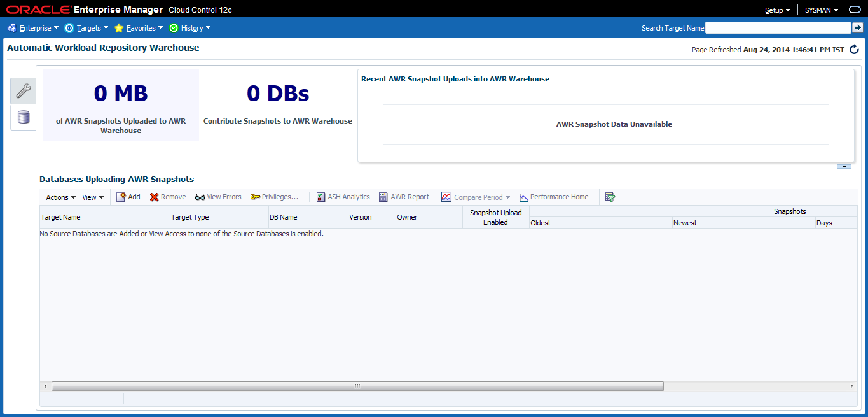The image size is (868, 417).
Task: Click the Targets bullseye icon
Action: [69, 28]
